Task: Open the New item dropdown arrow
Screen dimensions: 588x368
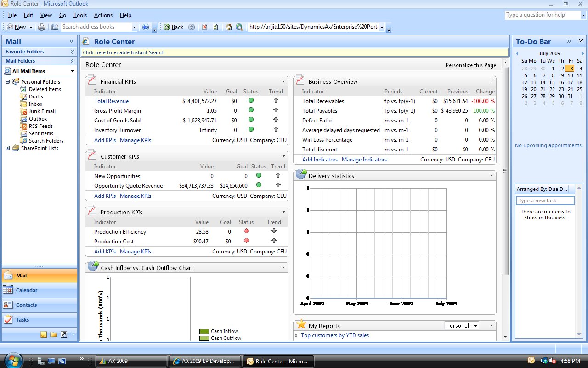Action: 30,27
